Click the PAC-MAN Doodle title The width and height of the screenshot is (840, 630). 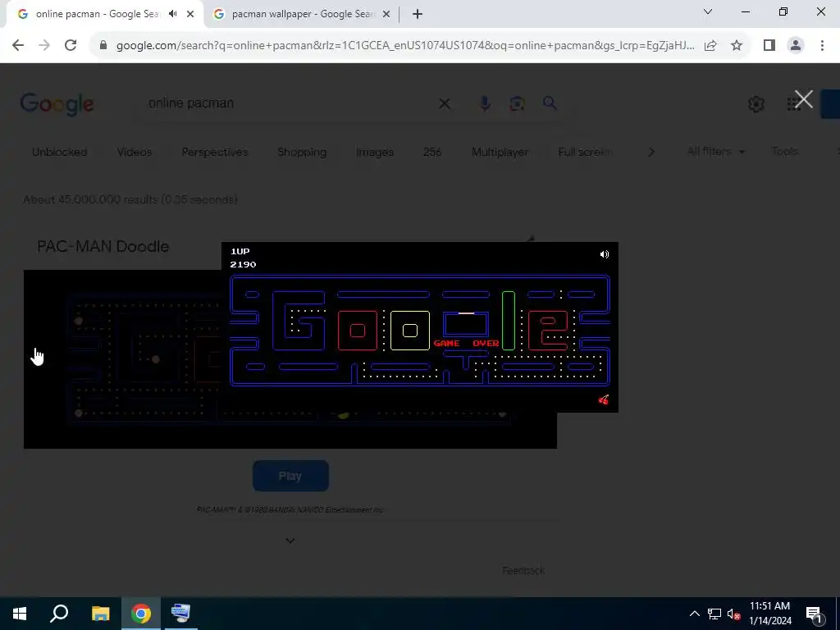[103, 246]
